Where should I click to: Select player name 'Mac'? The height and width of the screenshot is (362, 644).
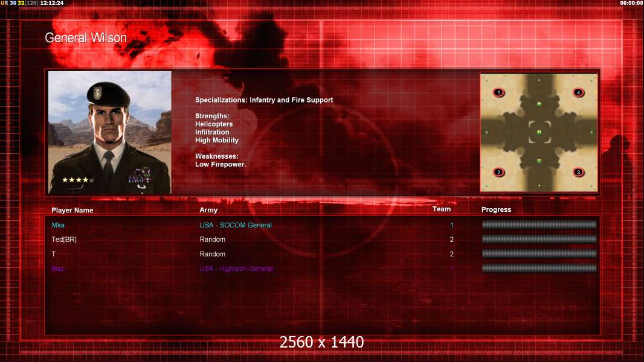58,268
